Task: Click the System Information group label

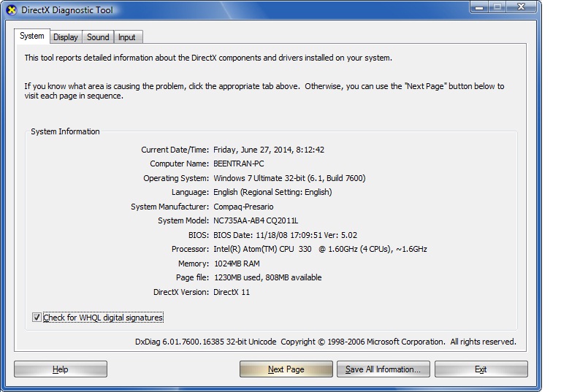Action: point(65,131)
